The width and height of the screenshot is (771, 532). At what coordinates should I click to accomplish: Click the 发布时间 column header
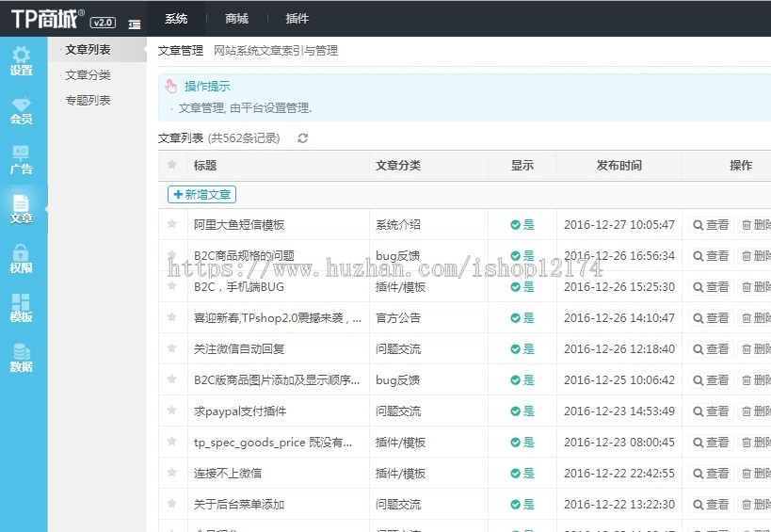tap(619, 166)
